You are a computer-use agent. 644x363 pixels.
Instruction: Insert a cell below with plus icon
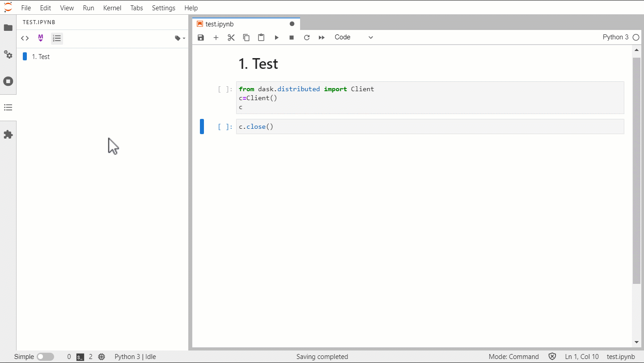point(216,38)
